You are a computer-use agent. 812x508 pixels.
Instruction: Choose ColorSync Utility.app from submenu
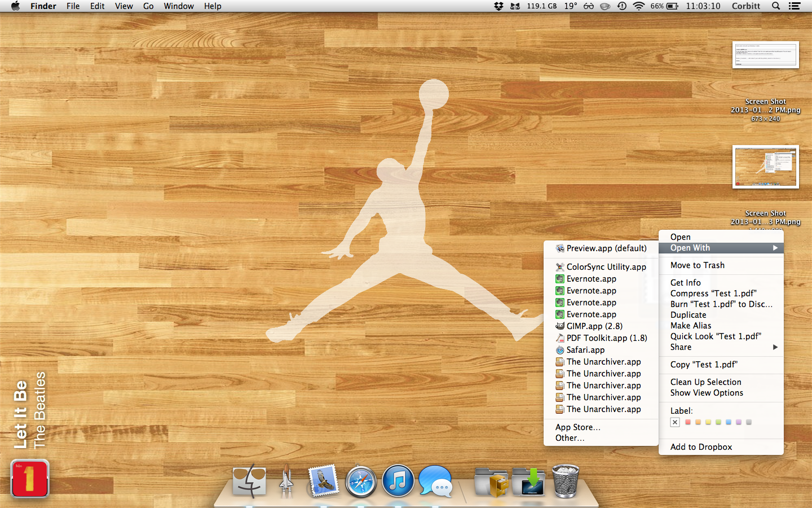(601, 267)
